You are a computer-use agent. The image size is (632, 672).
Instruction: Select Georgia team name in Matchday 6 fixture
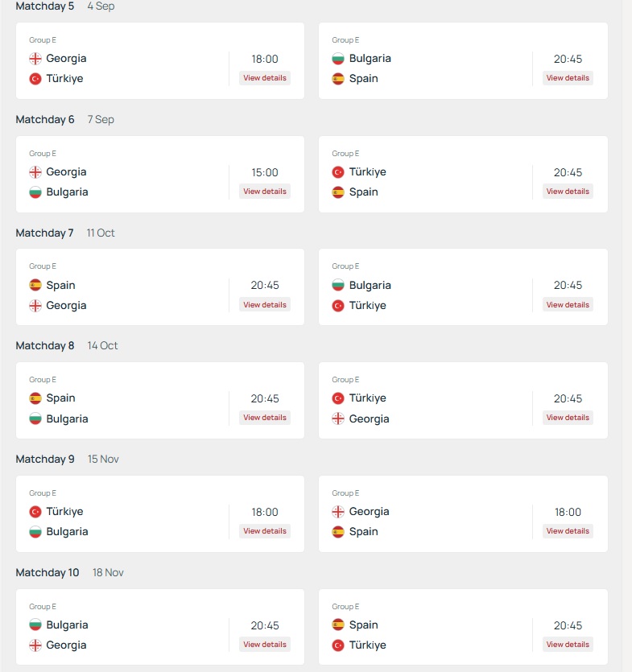click(x=66, y=172)
